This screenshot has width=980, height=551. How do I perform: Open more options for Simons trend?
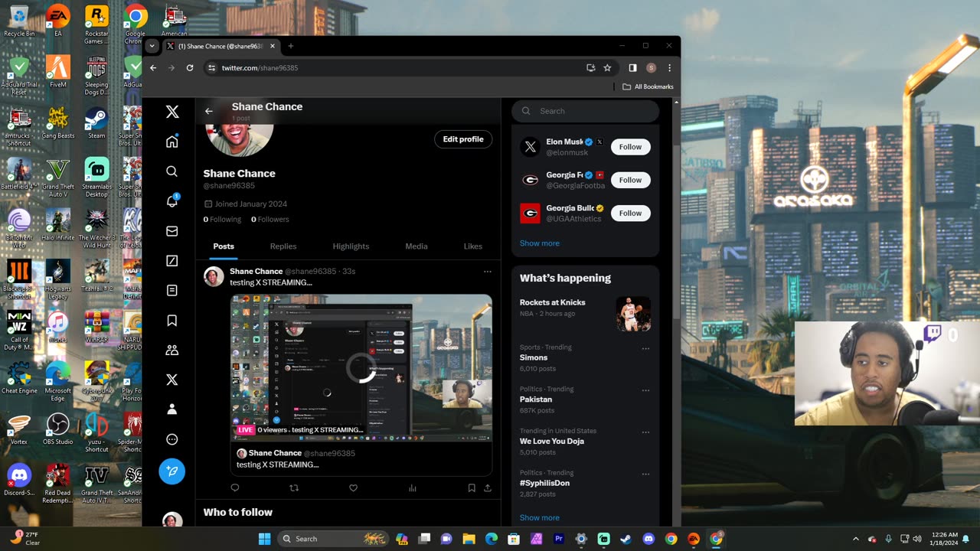tap(645, 348)
